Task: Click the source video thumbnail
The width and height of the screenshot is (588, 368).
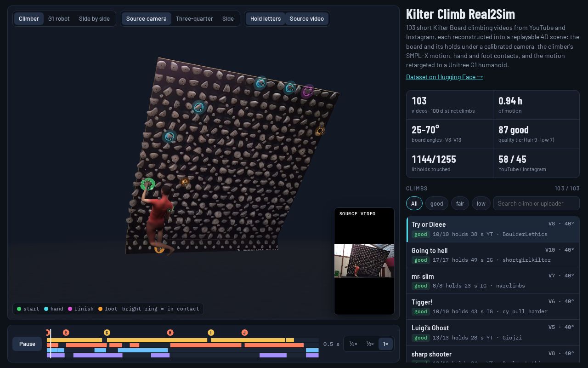Action: point(364,261)
